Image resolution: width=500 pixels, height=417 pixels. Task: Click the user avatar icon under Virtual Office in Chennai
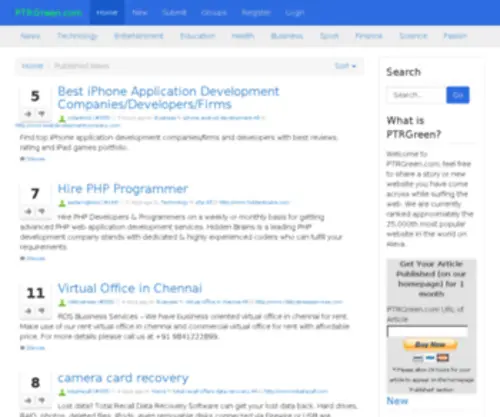(x=62, y=303)
